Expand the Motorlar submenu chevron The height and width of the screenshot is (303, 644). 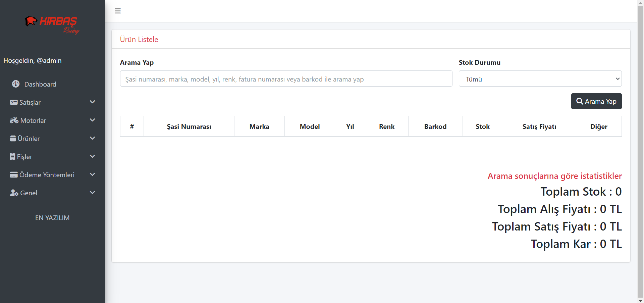pos(93,120)
